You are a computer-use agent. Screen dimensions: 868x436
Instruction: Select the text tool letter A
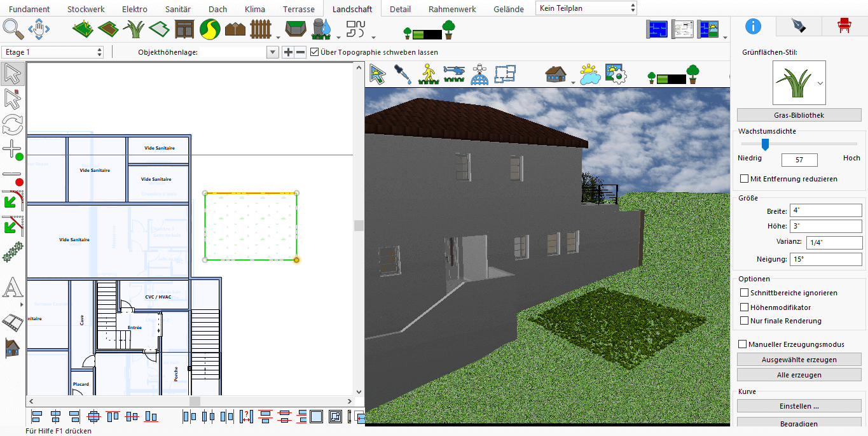pyautogui.click(x=12, y=288)
